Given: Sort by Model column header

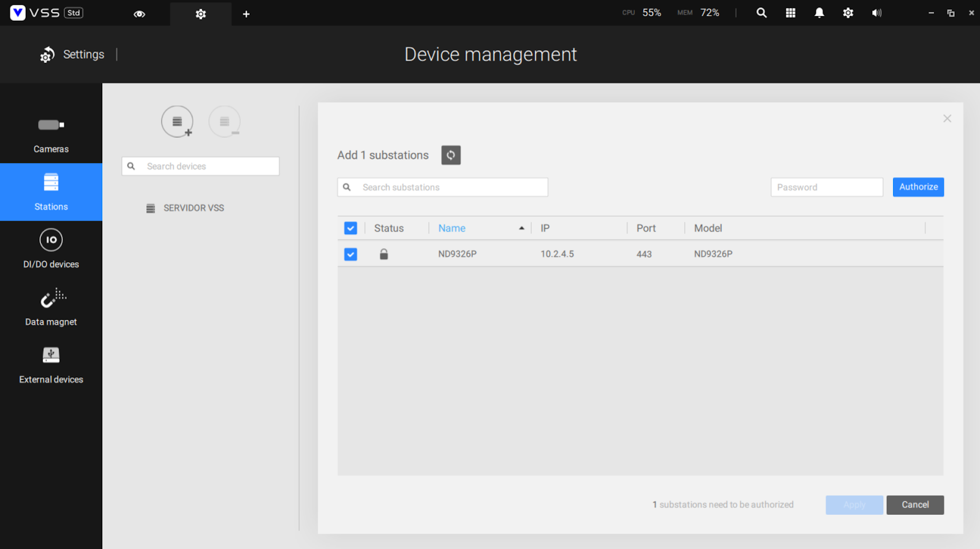Looking at the screenshot, I should pyautogui.click(x=708, y=228).
